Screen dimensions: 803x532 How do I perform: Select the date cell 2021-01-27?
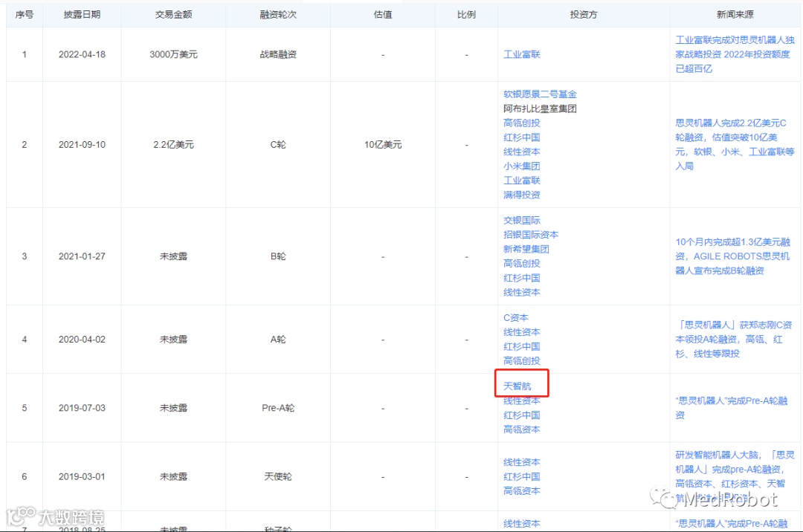(82, 256)
